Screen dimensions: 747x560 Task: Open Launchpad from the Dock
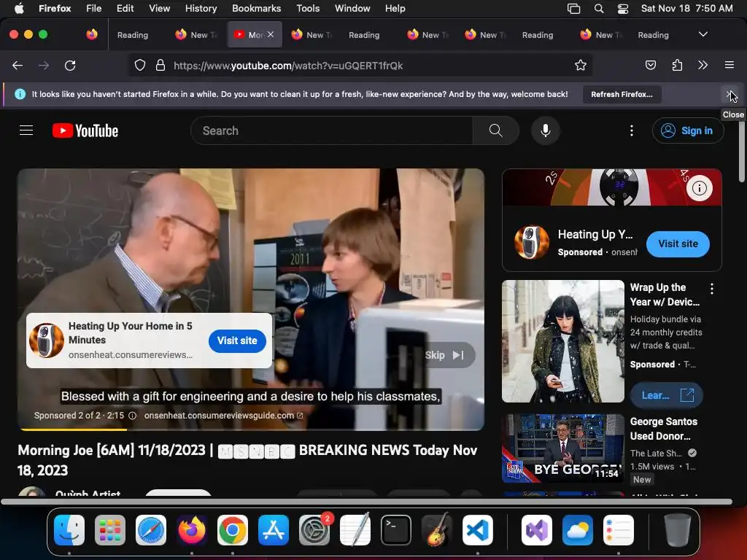tap(110, 530)
